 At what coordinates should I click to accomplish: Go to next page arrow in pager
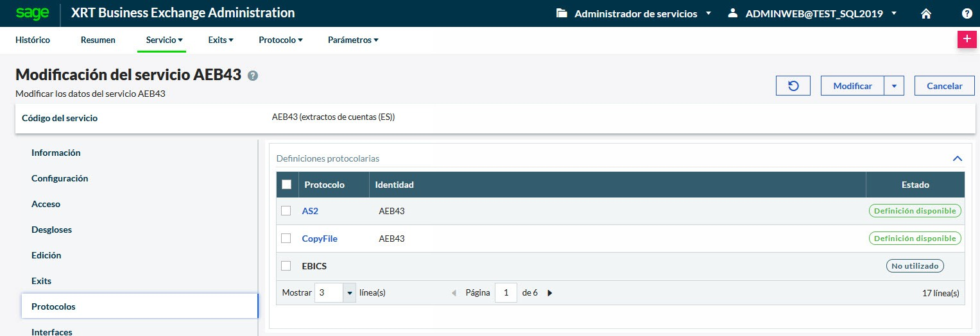[x=550, y=293]
